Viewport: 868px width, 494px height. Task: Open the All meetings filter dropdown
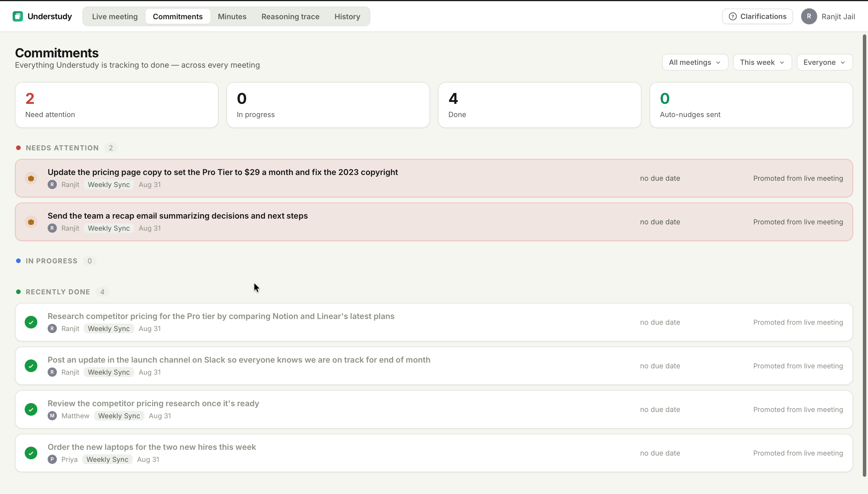coord(695,63)
